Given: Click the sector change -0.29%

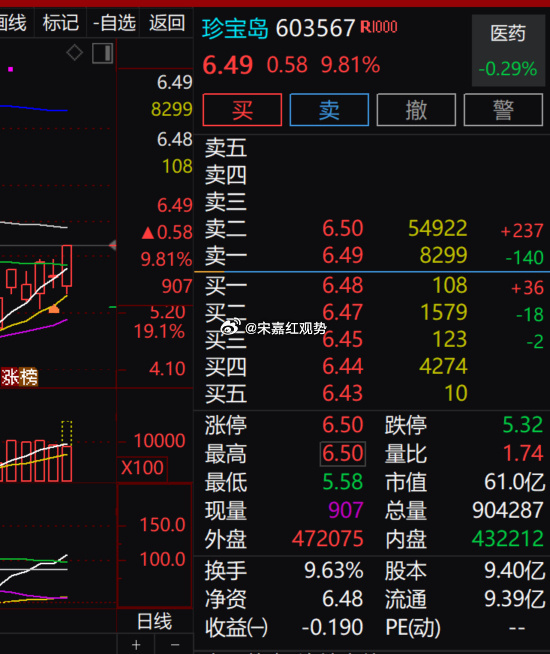Looking at the screenshot, I should [x=507, y=69].
